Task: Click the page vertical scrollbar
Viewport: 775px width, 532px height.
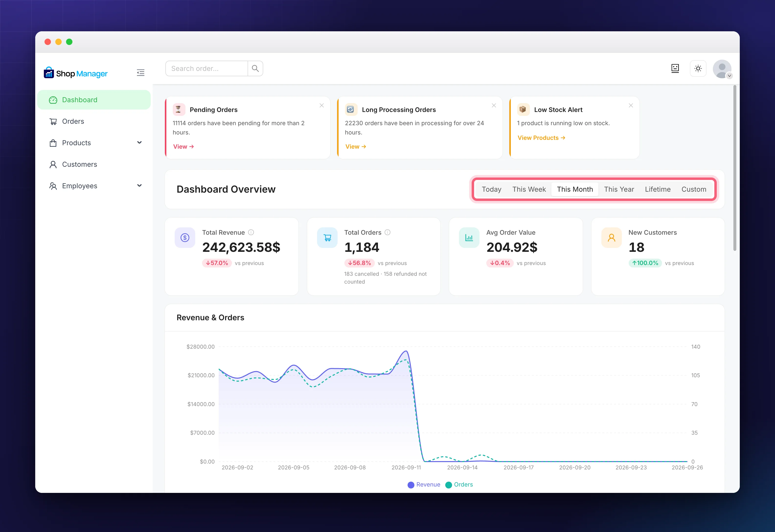Action: click(x=735, y=168)
